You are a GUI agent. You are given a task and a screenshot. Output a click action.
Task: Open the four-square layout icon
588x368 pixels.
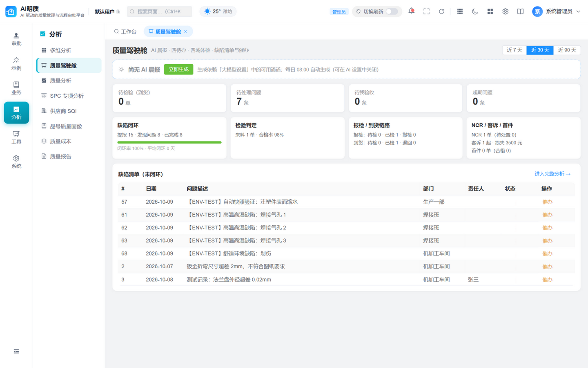click(x=490, y=11)
